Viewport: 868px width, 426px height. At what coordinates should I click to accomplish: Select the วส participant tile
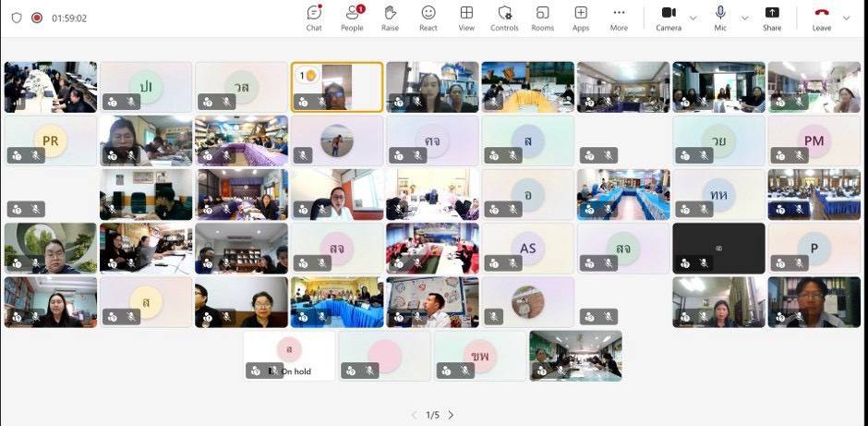(x=241, y=87)
